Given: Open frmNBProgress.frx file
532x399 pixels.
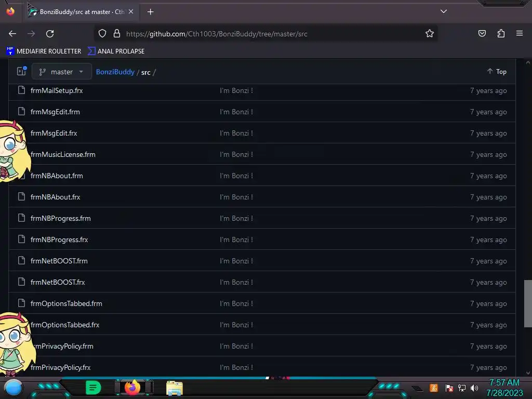Looking at the screenshot, I should pyautogui.click(x=59, y=240).
